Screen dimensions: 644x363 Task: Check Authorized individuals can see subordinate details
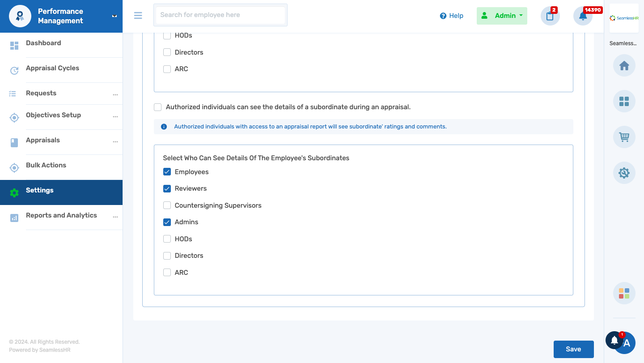[x=157, y=107]
